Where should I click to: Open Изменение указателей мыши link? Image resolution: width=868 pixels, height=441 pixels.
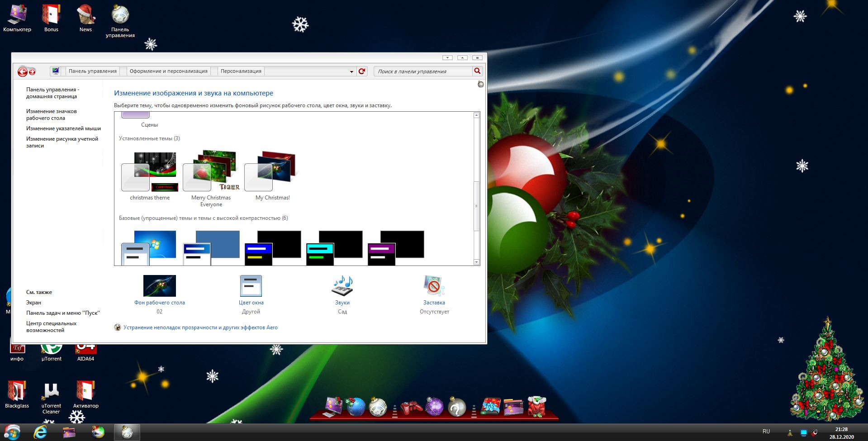pos(63,128)
